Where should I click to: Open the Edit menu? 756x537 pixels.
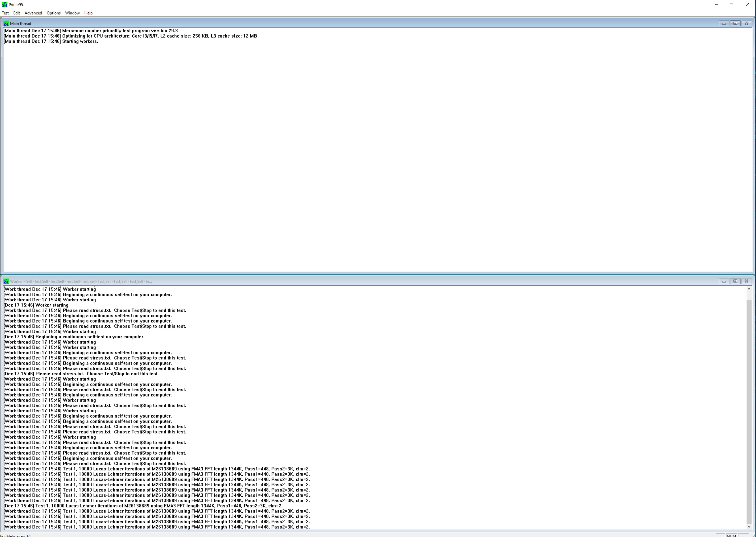pyautogui.click(x=17, y=13)
